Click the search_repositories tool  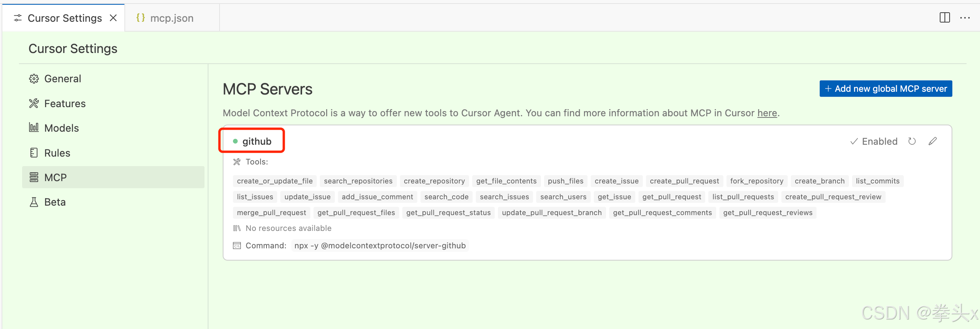(358, 181)
